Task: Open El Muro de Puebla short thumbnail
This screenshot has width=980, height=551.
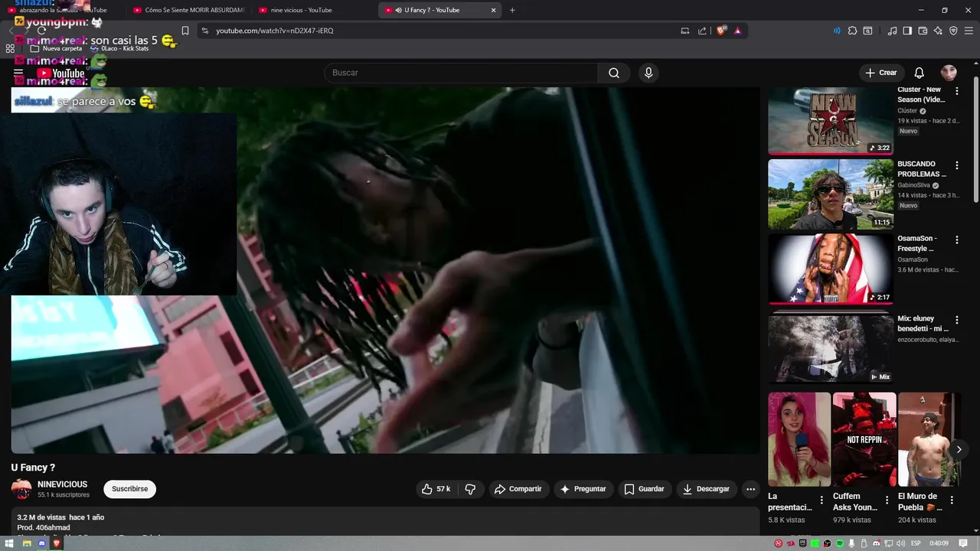Action: (929, 439)
